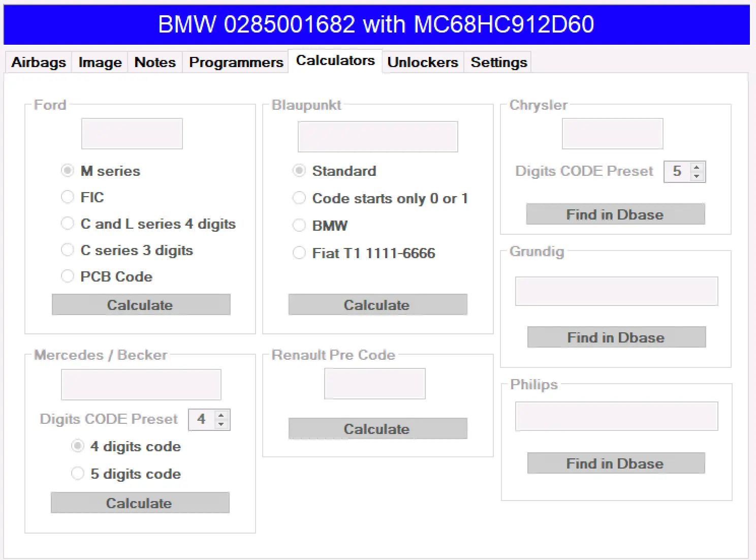Increase the Chrysler Digits CODE Preset value

pyautogui.click(x=697, y=167)
